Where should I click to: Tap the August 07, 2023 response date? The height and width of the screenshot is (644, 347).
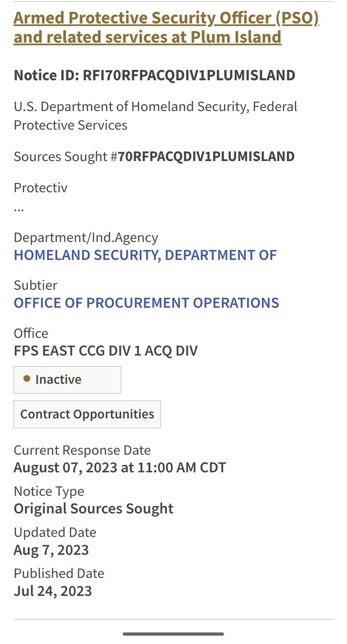coord(120,467)
